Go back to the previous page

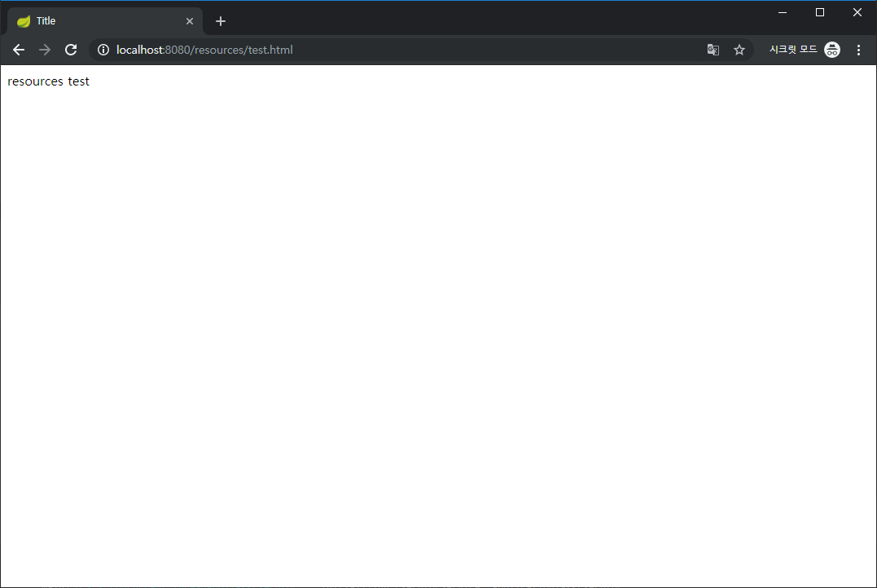pos(19,50)
